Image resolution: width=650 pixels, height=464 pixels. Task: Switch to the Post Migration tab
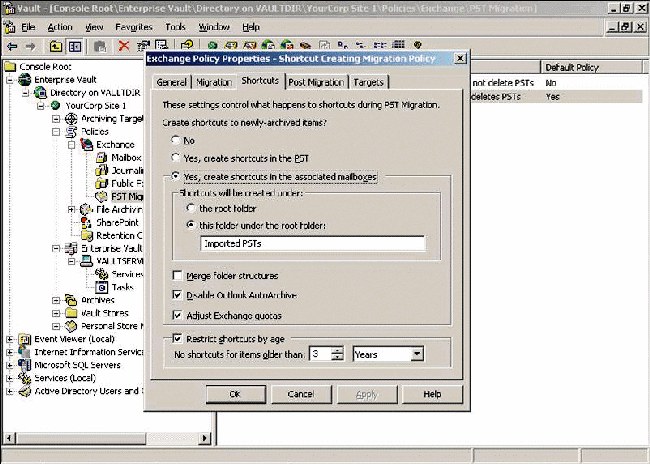[316, 81]
